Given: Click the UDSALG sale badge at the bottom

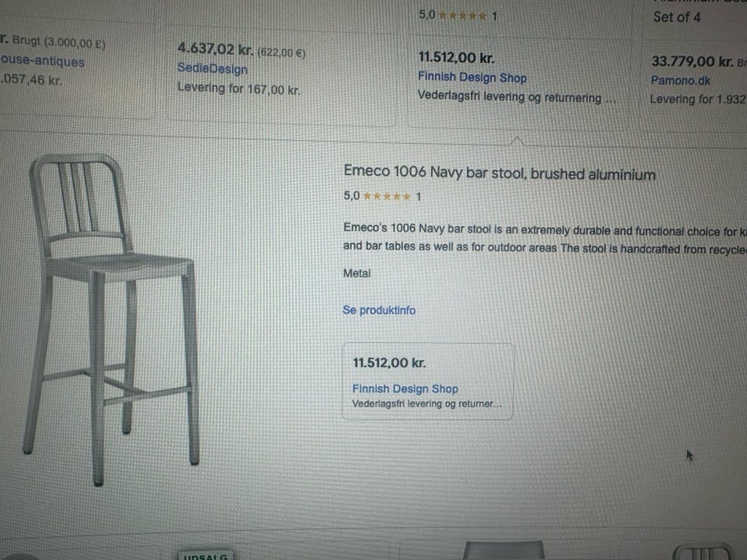Looking at the screenshot, I should [205, 555].
